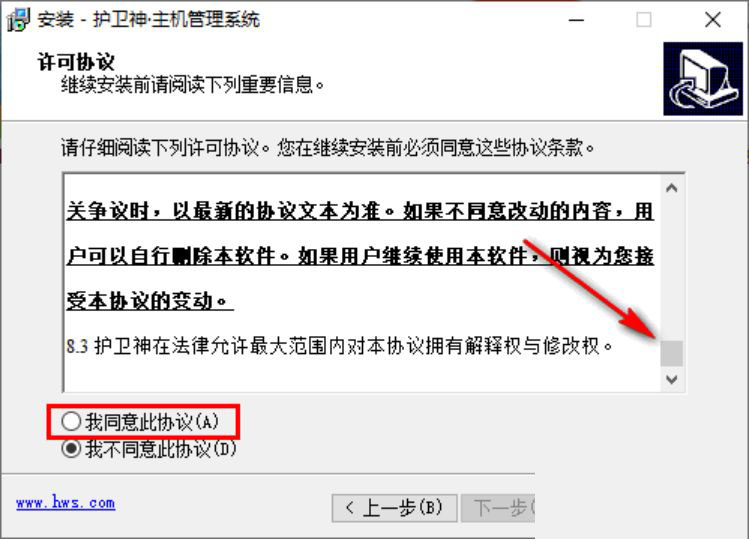
Task: Click the computer setup image in header
Action: click(x=703, y=79)
